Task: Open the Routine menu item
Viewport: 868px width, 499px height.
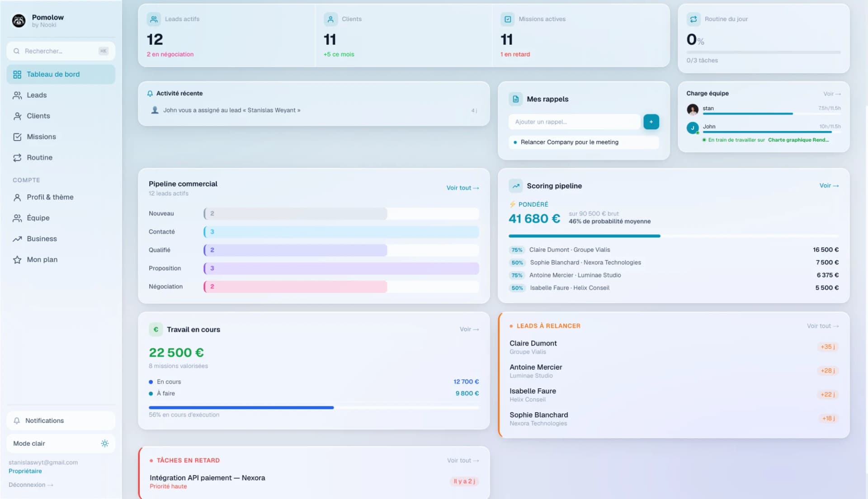Action: (x=61, y=158)
